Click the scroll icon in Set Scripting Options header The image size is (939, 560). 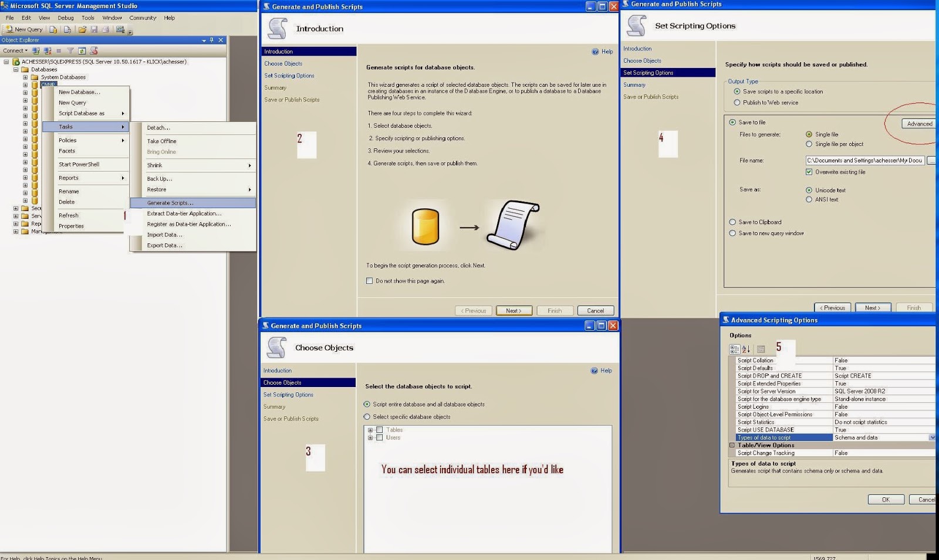click(637, 25)
